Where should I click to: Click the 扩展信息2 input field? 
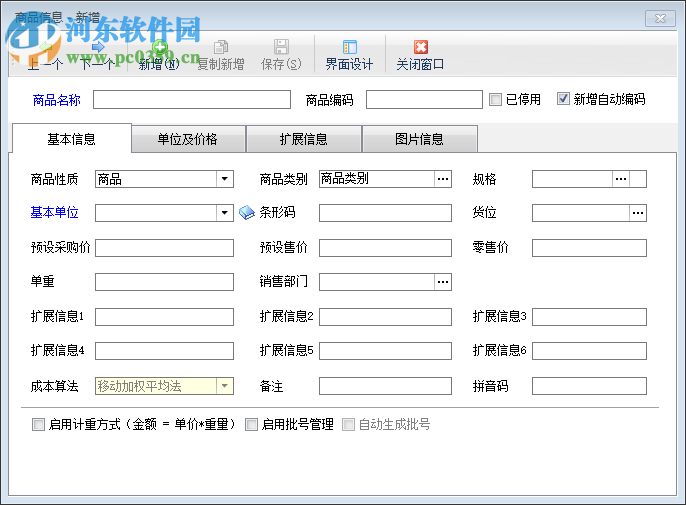click(385, 317)
